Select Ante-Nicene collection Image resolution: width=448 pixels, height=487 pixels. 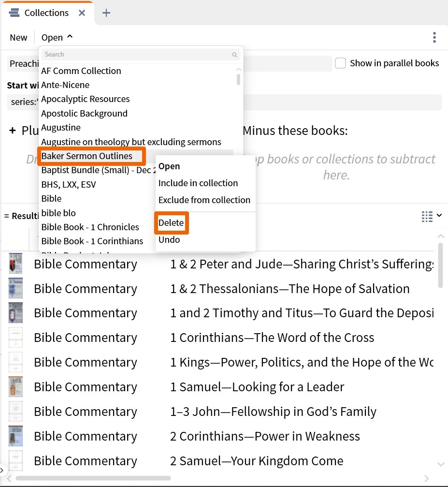pyautogui.click(x=65, y=85)
